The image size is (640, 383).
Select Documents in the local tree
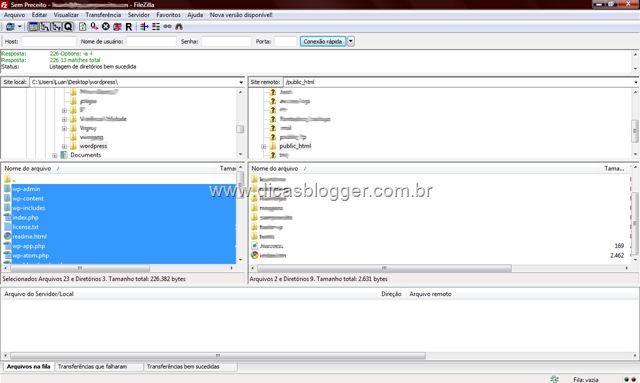tap(85, 155)
